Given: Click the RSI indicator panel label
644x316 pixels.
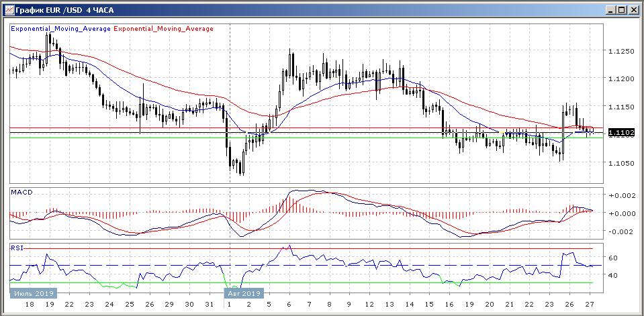Looking at the screenshot, I should coord(17,248).
